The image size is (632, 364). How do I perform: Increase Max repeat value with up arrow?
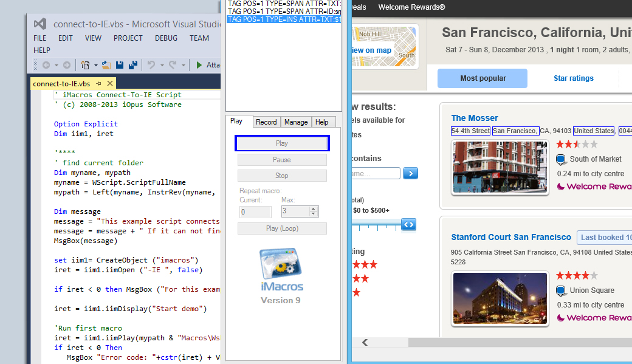[313, 208]
